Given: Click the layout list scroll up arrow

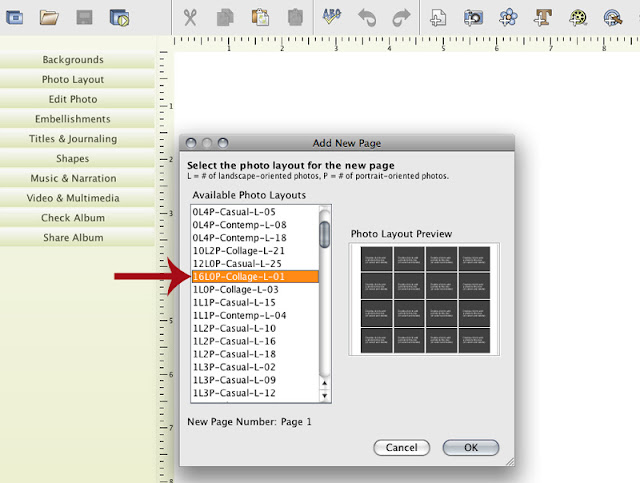Looking at the screenshot, I should [324, 383].
